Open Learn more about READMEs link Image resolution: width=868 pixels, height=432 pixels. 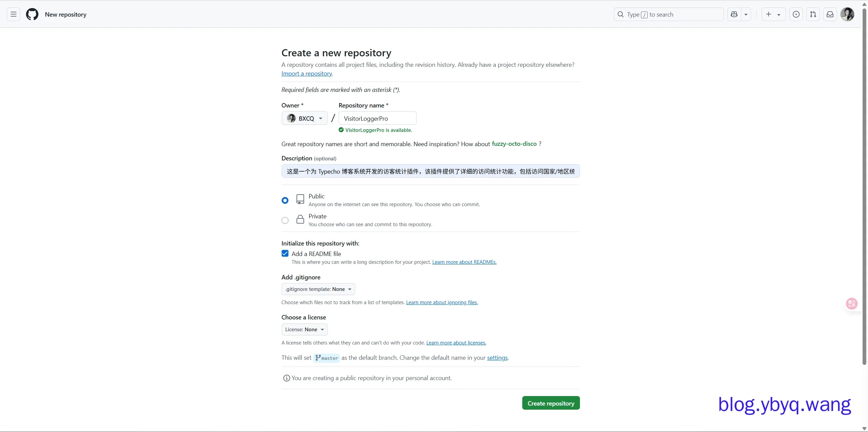pos(464,262)
